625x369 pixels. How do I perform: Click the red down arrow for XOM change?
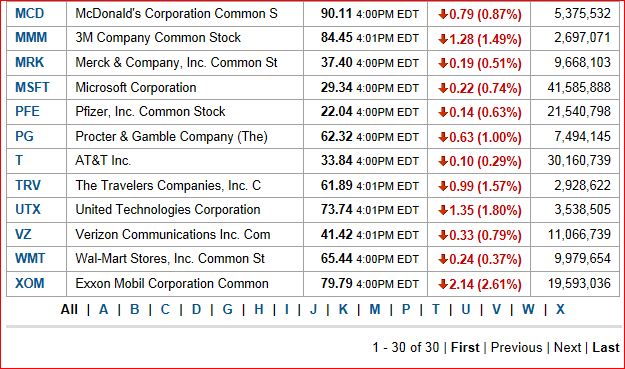tap(443, 284)
